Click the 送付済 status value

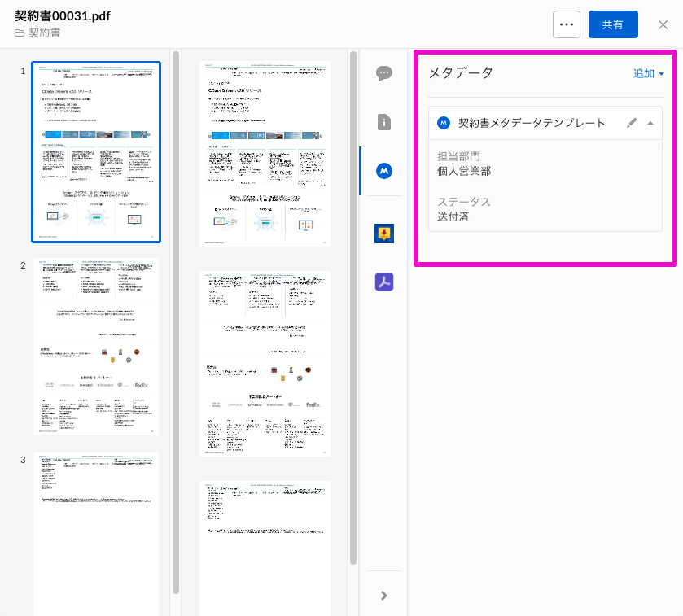tap(453, 216)
